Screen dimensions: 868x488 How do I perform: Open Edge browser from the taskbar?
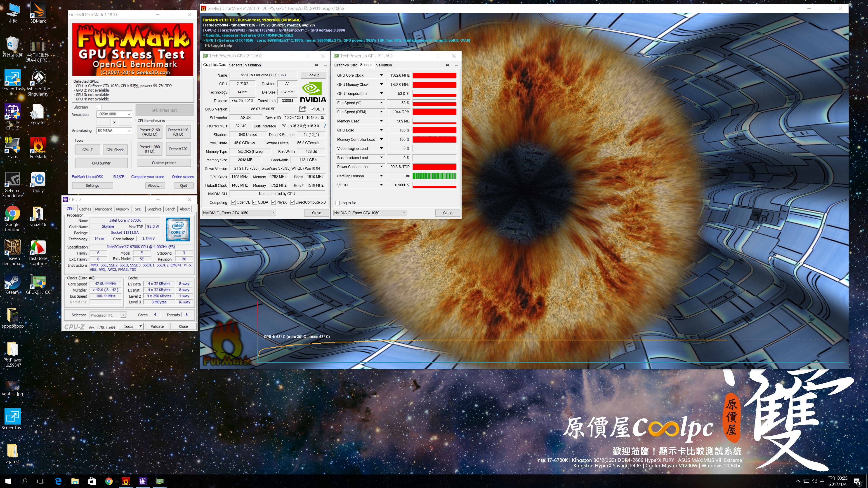tap(58, 481)
